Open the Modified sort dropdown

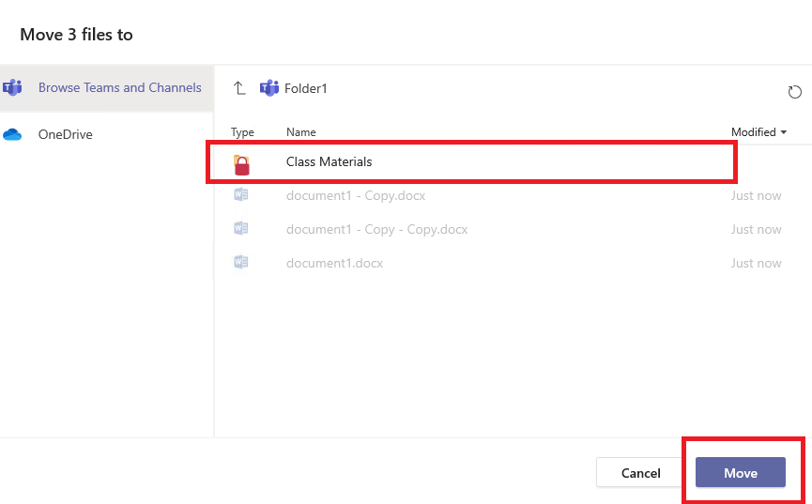click(758, 132)
